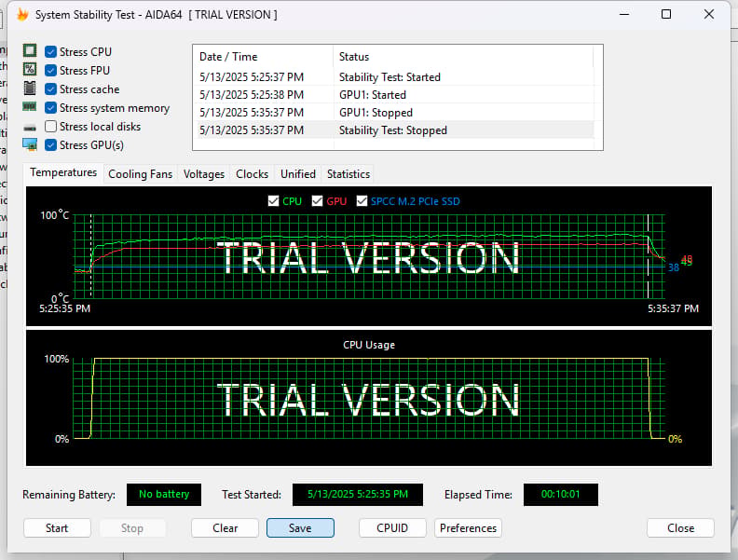Click the Date / Time column header
The image size is (738, 560).
(263, 57)
